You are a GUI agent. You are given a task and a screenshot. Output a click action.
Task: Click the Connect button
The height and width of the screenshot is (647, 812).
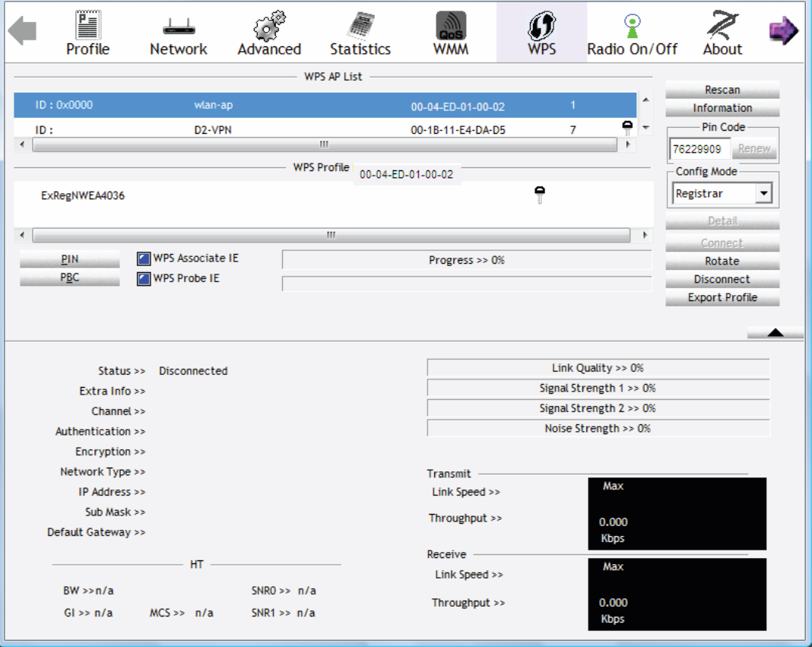click(x=722, y=243)
